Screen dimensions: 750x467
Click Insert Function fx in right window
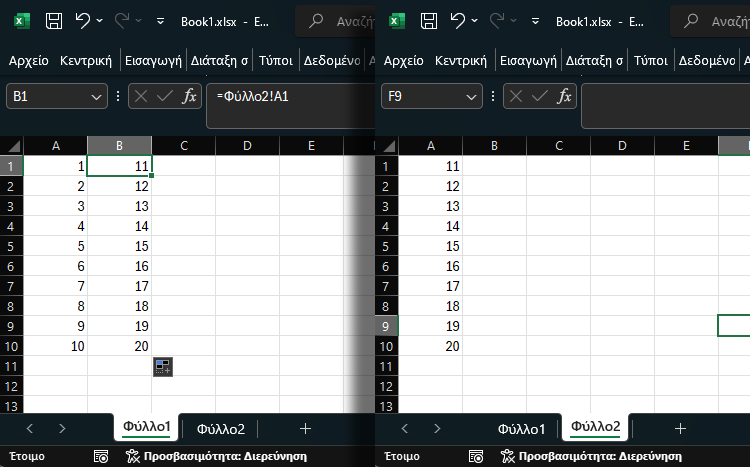tap(564, 97)
